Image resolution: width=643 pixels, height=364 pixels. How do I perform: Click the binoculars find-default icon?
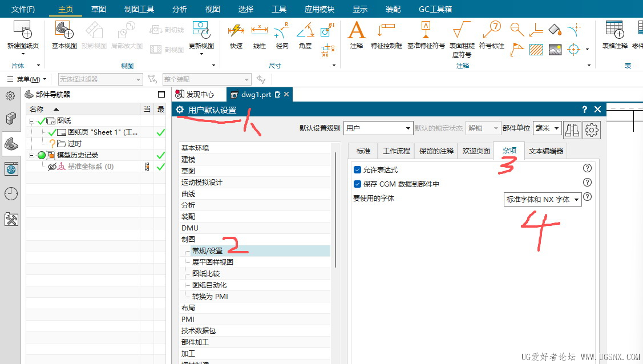pos(572,130)
